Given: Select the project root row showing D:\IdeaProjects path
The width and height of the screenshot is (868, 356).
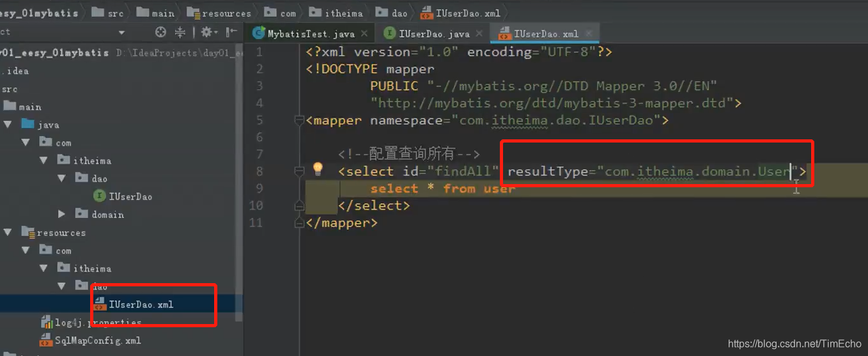Looking at the screenshot, I should (x=121, y=52).
